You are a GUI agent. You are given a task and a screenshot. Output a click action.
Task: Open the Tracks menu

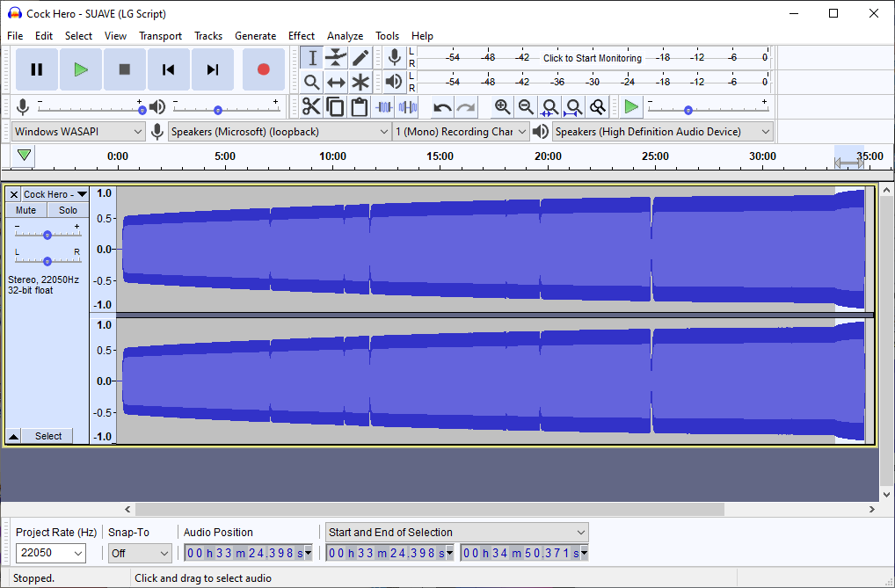(x=208, y=35)
